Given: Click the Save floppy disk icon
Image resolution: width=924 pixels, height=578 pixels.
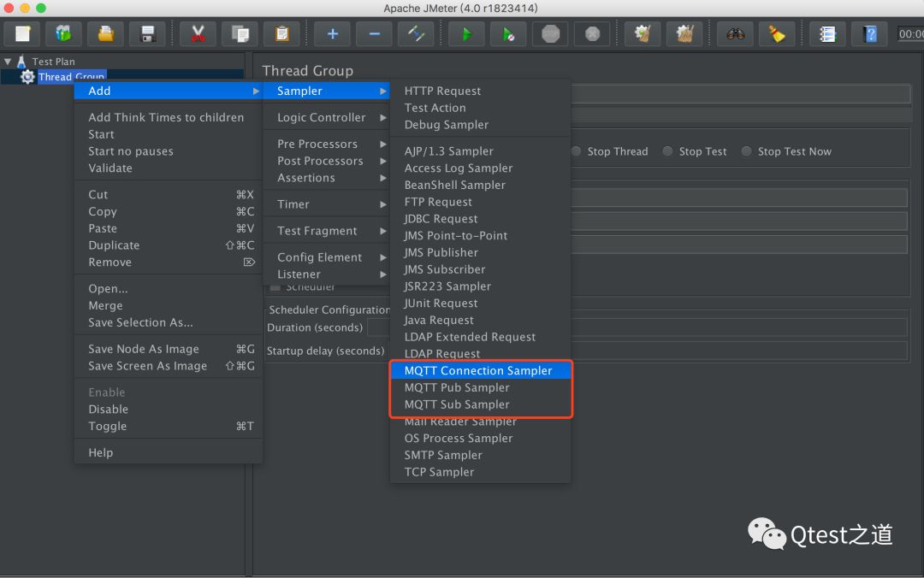Looking at the screenshot, I should (x=148, y=33).
